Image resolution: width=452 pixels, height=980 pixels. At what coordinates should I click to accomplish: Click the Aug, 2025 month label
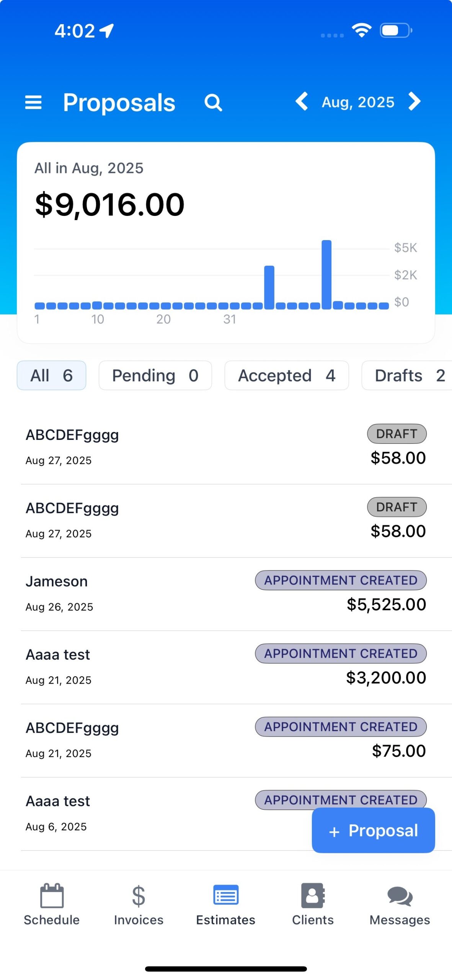tap(358, 102)
